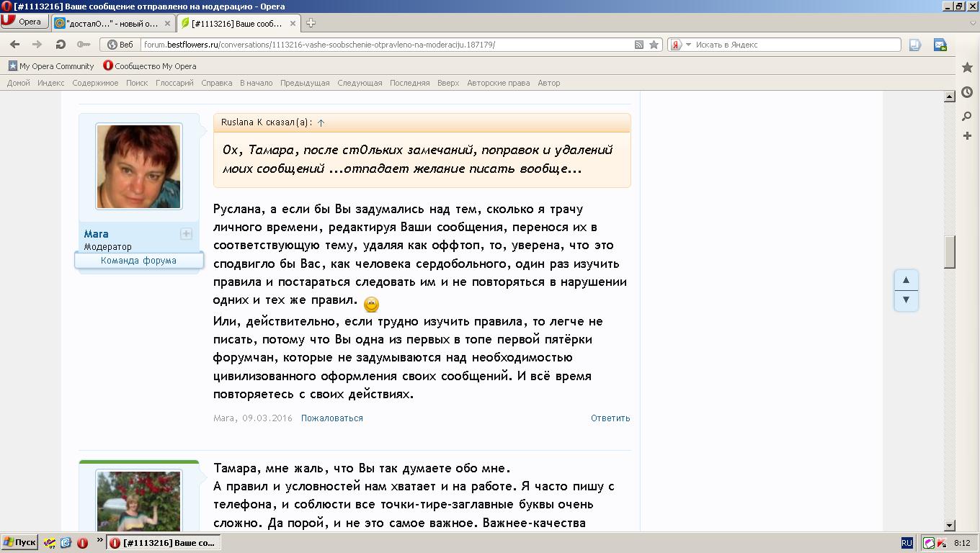
Task: Click 'Автор' in navigation bar
Action: click(x=549, y=83)
